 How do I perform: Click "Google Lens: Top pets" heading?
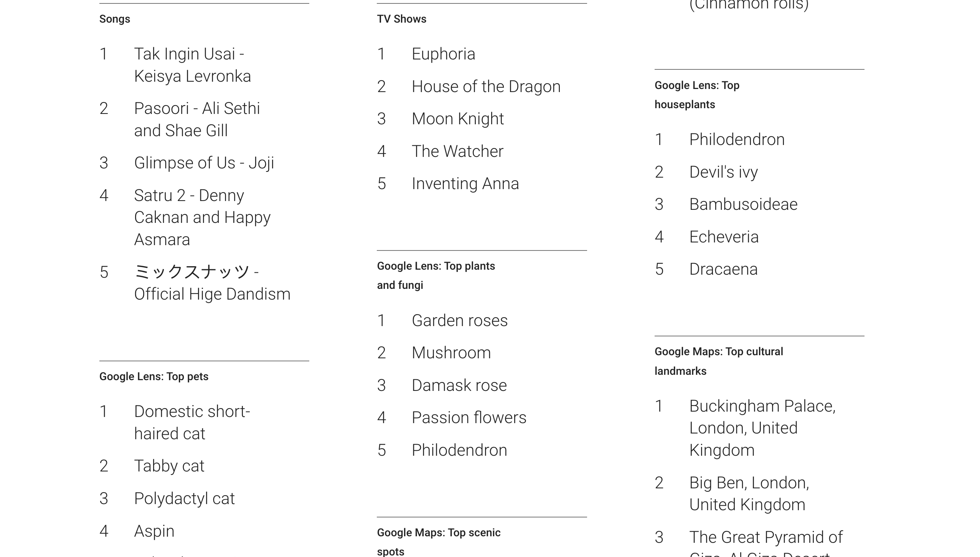coord(153,376)
